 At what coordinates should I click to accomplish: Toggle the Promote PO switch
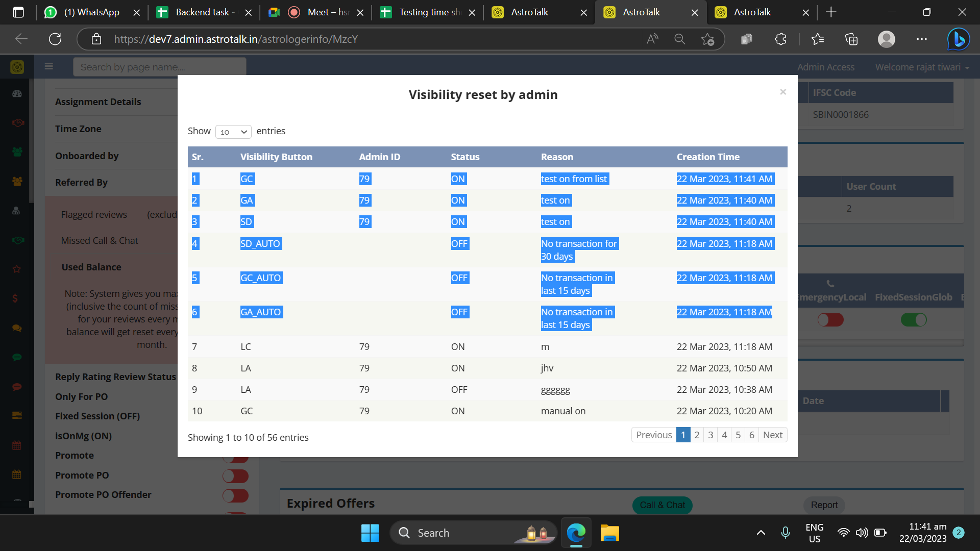[x=235, y=476]
